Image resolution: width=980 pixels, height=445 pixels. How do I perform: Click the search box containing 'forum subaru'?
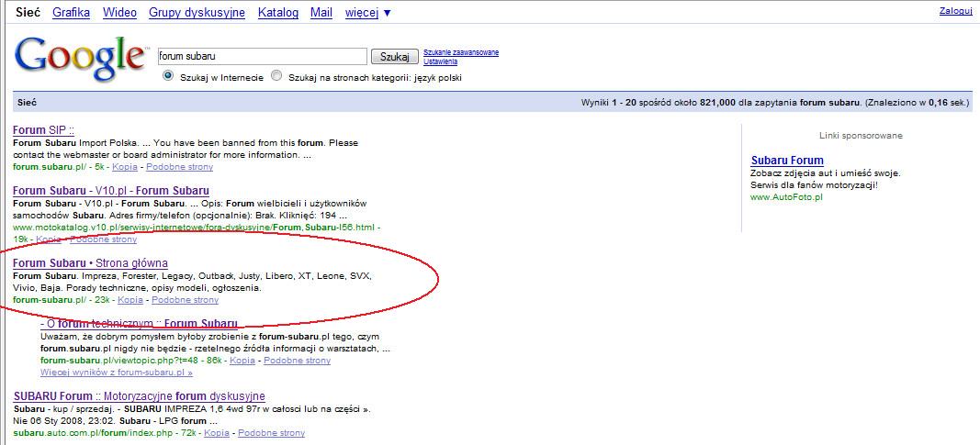click(262, 57)
